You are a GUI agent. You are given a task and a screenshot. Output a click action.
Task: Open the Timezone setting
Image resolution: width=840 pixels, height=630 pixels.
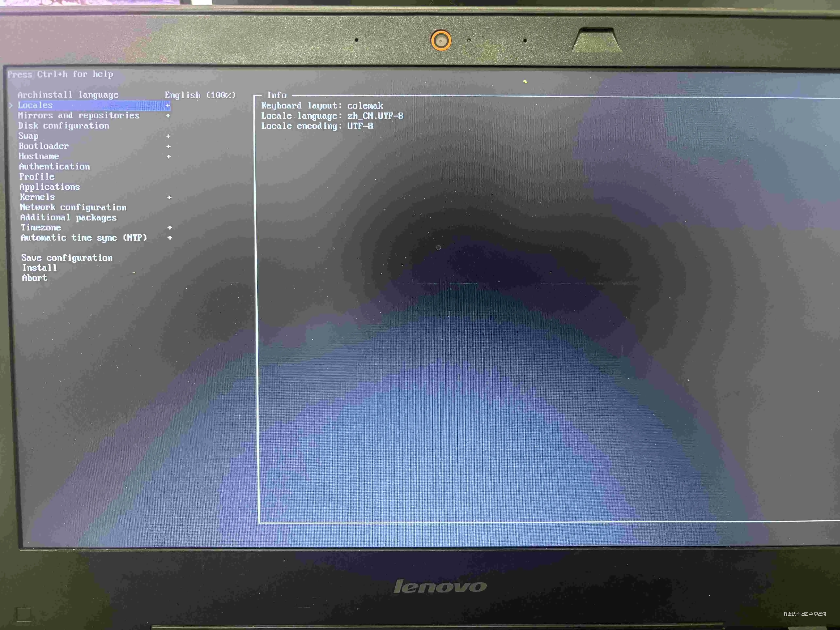click(41, 227)
